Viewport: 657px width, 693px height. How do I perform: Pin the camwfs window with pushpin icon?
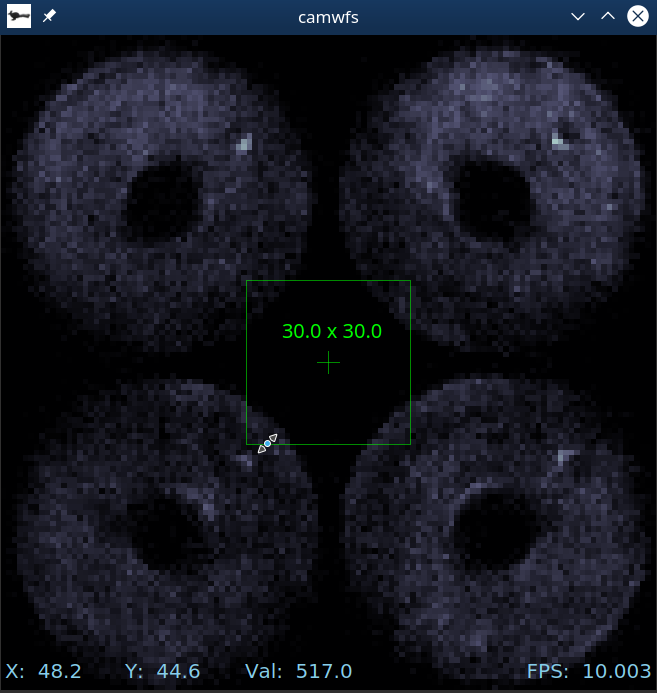click(49, 17)
